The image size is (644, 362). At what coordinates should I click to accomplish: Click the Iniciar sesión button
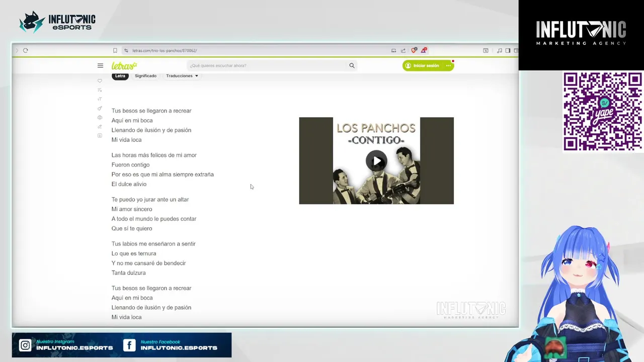tap(422, 65)
